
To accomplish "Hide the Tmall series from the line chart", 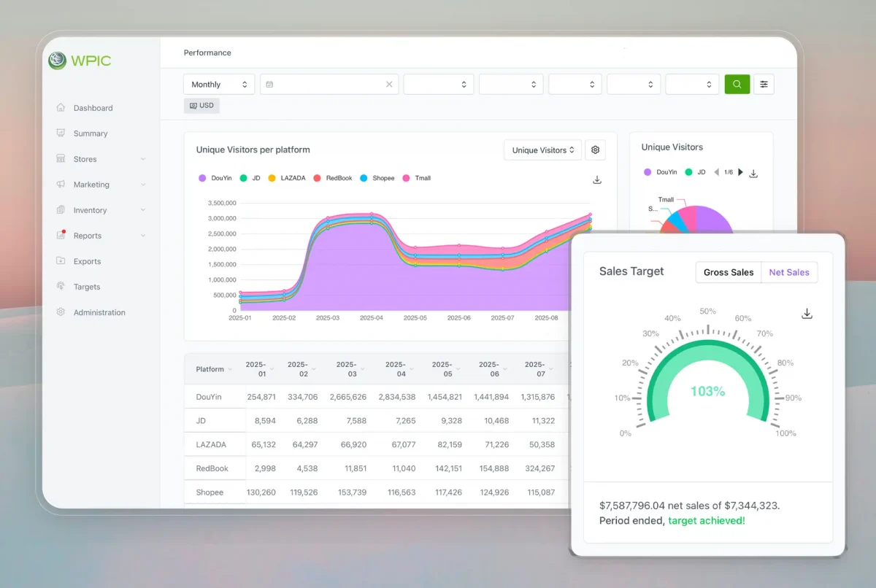I will click(416, 177).
